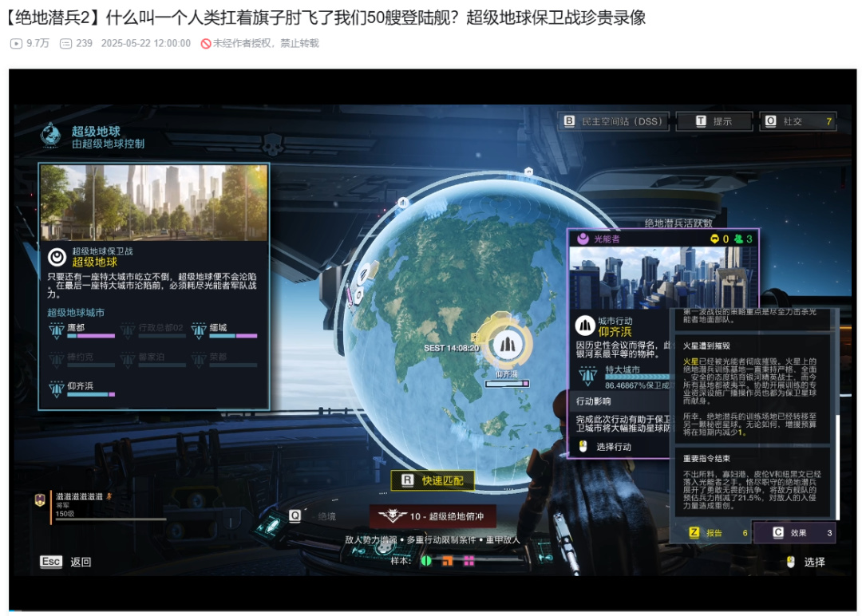The width and height of the screenshot is (862, 616).
Task: Click the 鹰都 defense progress bar
Action: pyautogui.click(x=91, y=336)
